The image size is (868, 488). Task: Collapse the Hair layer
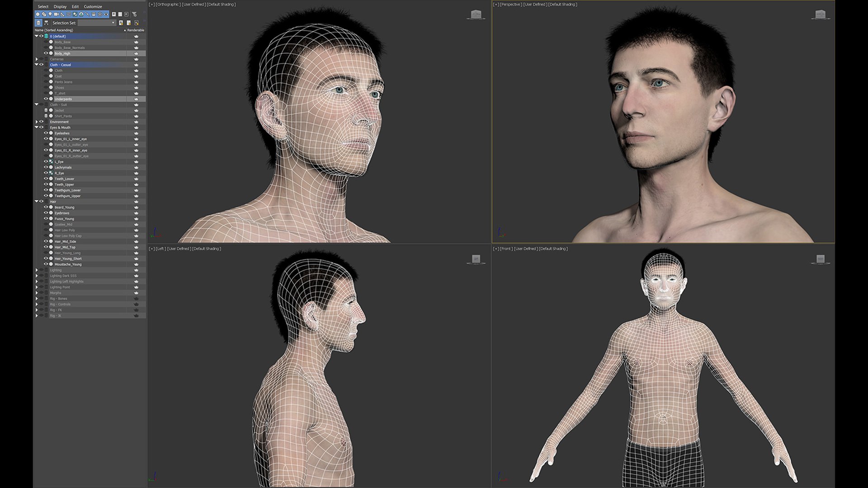pos(37,202)
